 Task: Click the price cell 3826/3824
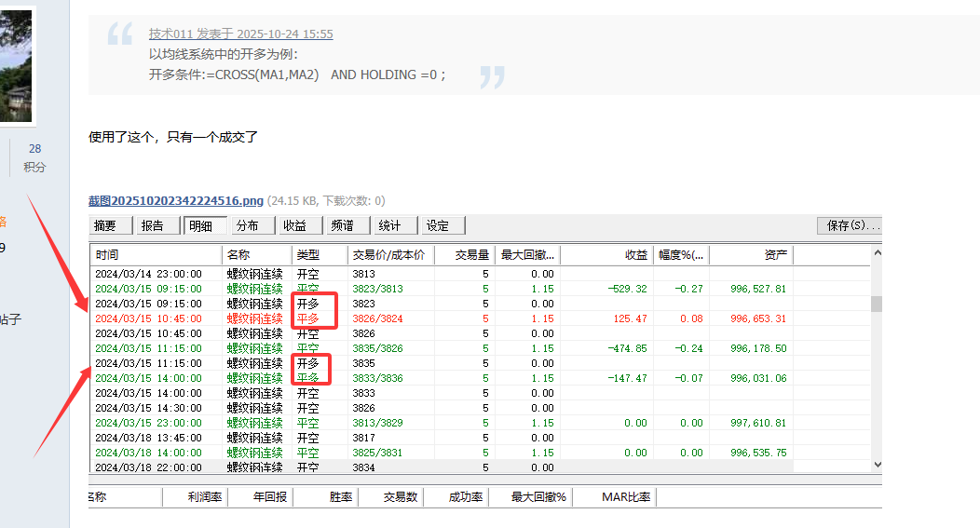click(x=377, y=318)
